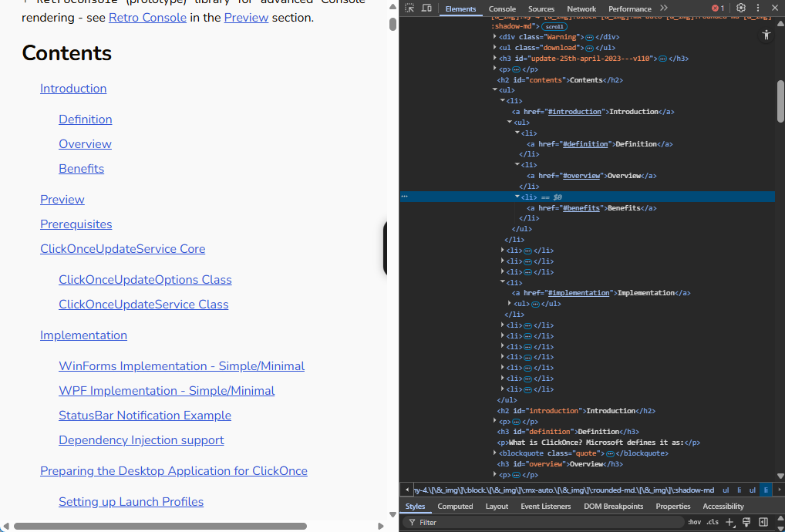Expand the ul class download node
The width and height of the screenshot is (785, 532).
494,48
